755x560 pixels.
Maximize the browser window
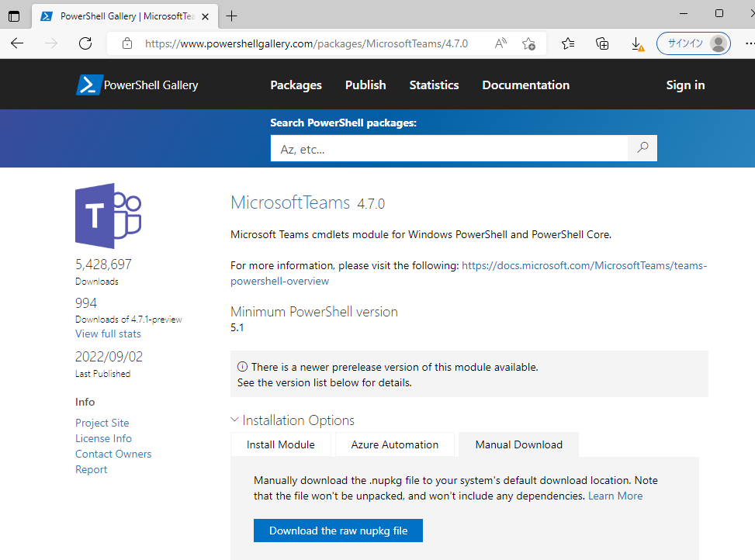(719, 13)
